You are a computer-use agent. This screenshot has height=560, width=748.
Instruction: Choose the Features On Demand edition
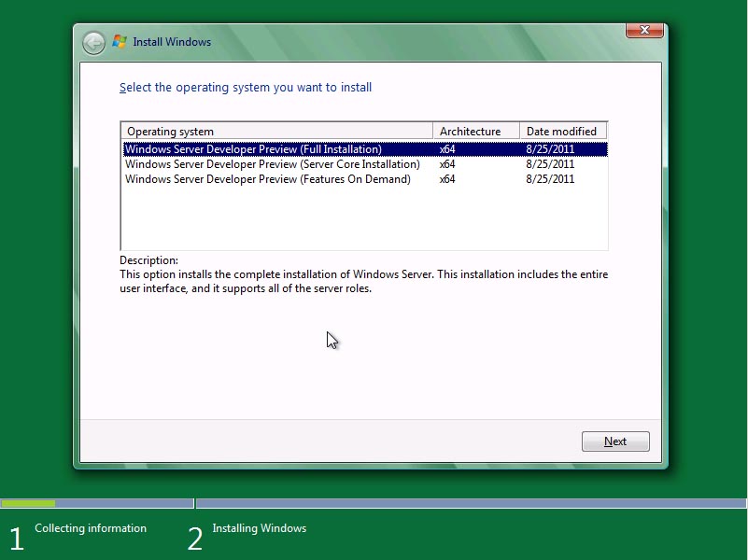tap(267, 179)
